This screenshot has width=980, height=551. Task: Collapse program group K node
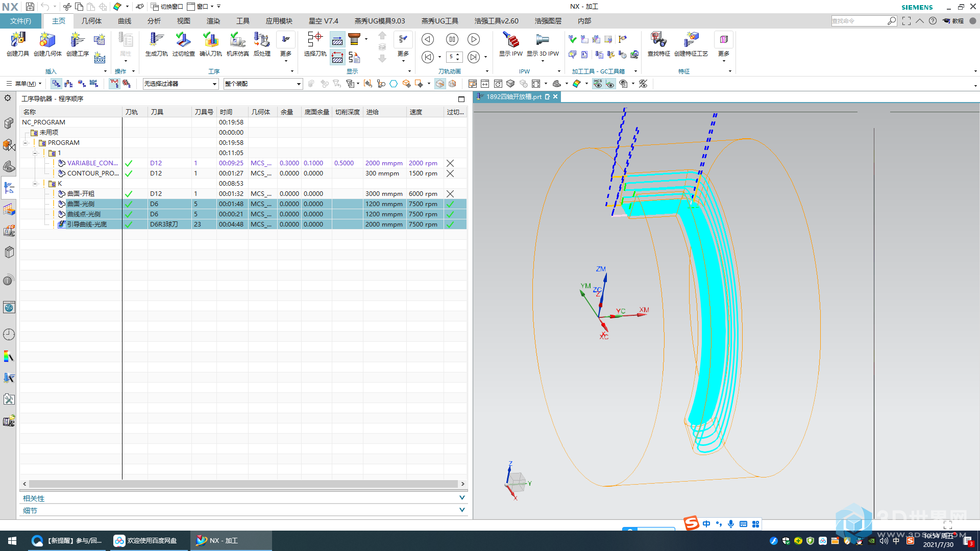pyautogui.click(x=35, y=184)
